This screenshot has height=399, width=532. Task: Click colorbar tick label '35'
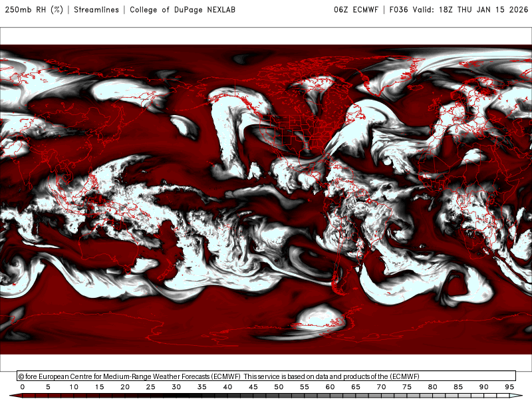pyautogui.click(x=202, y=387)
